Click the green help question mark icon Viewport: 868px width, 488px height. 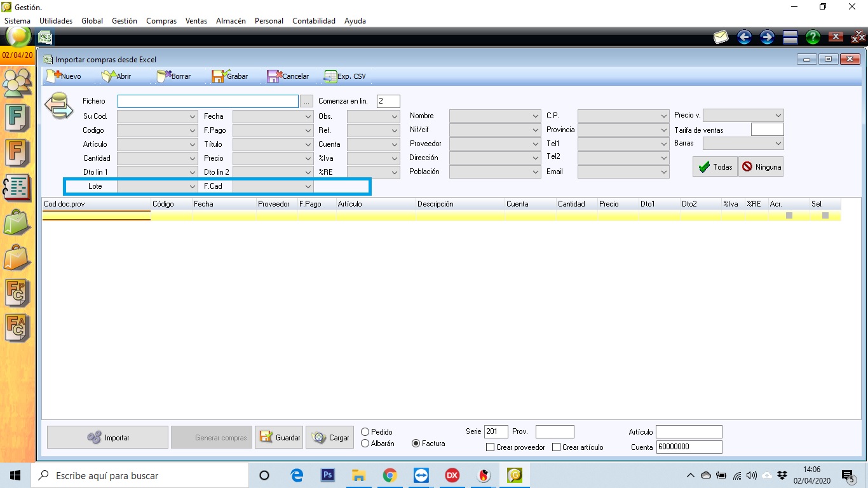(813, 37)
